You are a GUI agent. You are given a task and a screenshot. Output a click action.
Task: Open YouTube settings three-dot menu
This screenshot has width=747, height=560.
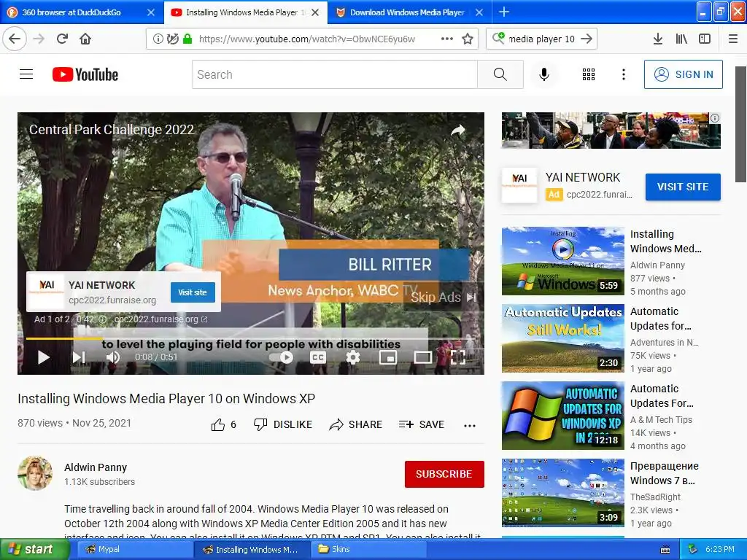624,74
